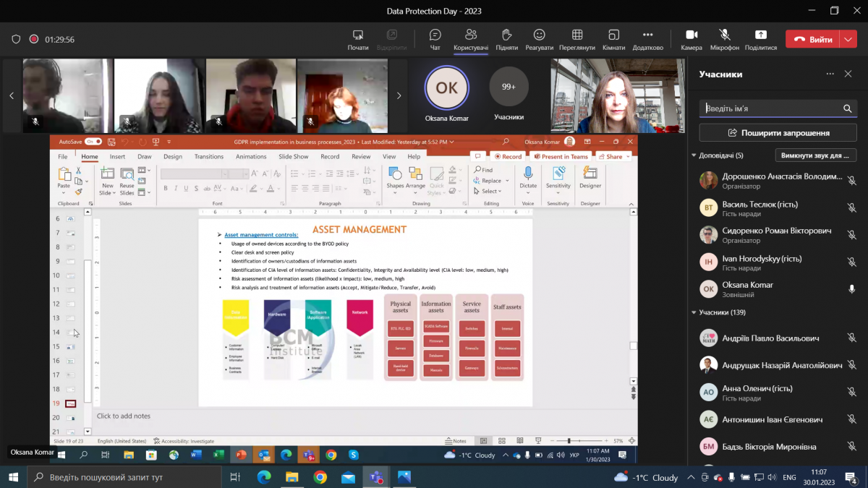This screenshot has width=868, height=488.
Task: Open the Mail app on the taskbar
Action: [348, 477]
